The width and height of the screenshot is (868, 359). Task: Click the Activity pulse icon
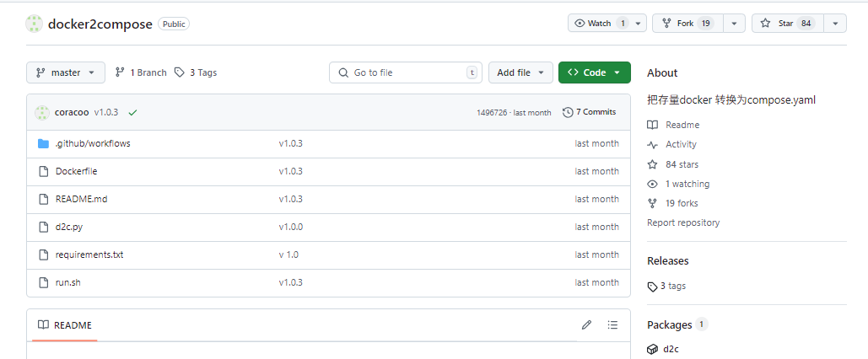(653, 145)
